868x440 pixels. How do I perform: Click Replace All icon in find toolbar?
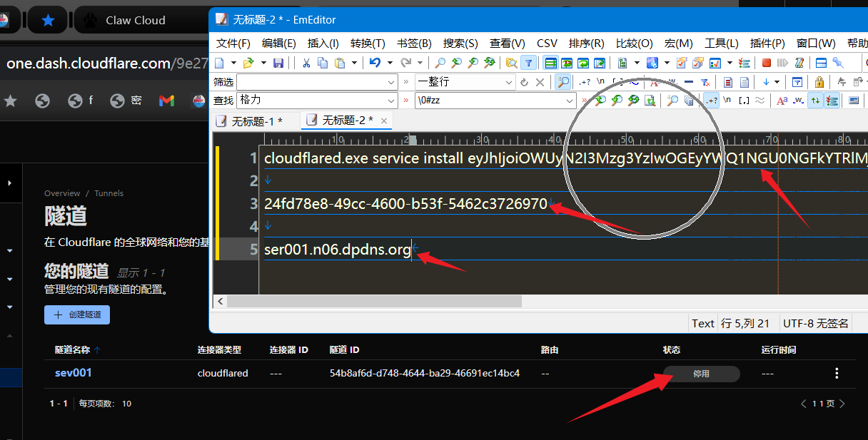pos(650,101)
